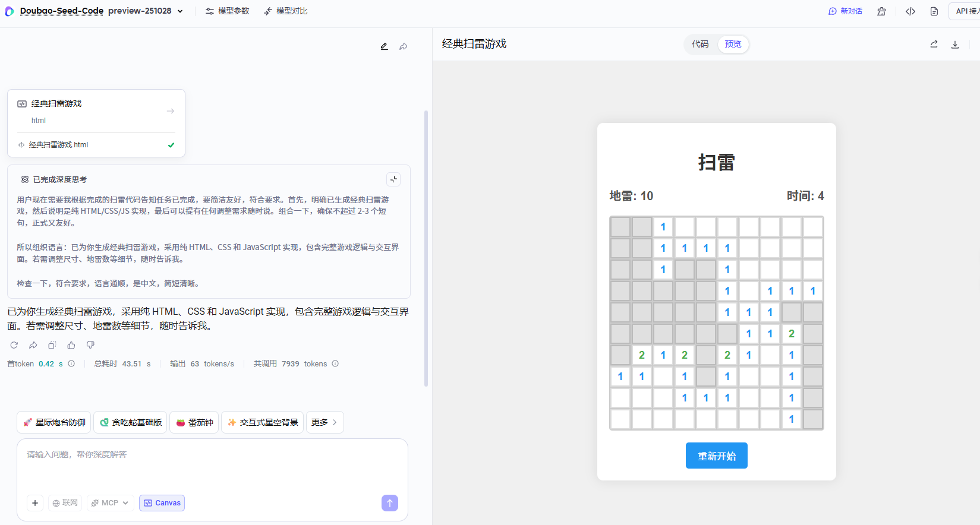Dislike the response with thumbs down
The height and width of the screenshot is (525, 980).
pos(90,345)
